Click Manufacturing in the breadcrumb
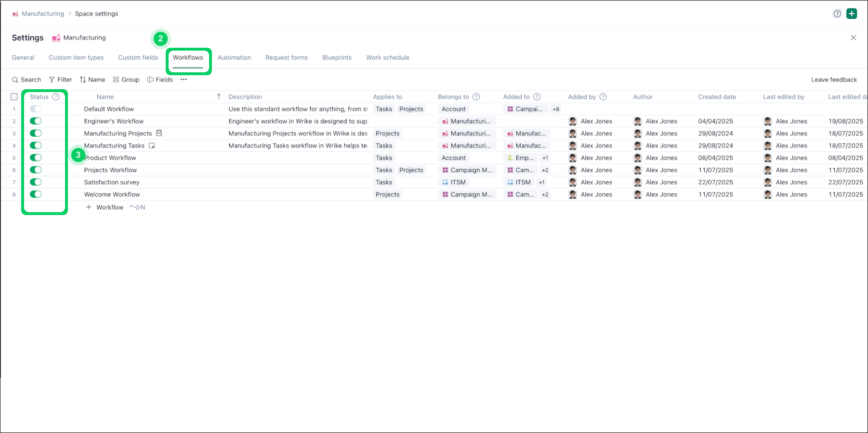This screenshot has width=868, height=433. click(x=43, y=14)
